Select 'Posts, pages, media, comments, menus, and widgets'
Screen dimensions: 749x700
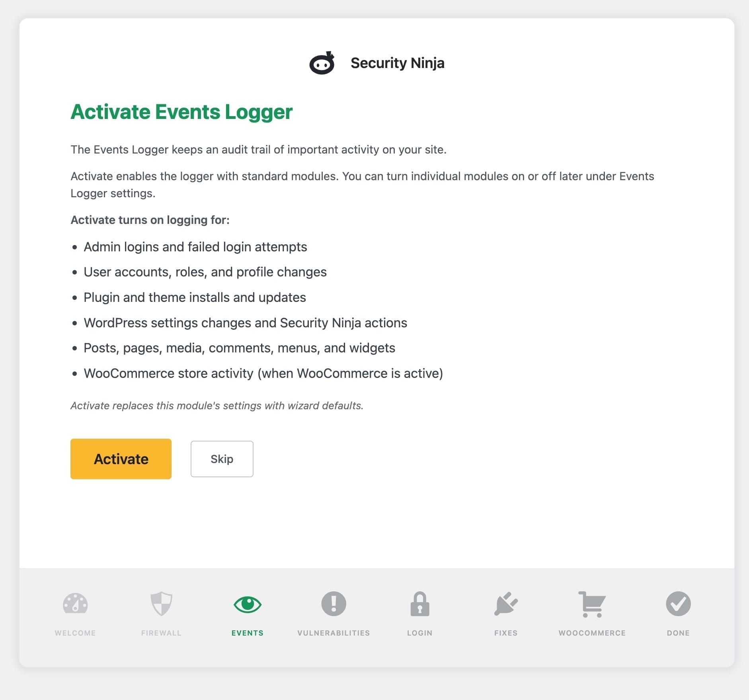(239, 348)
